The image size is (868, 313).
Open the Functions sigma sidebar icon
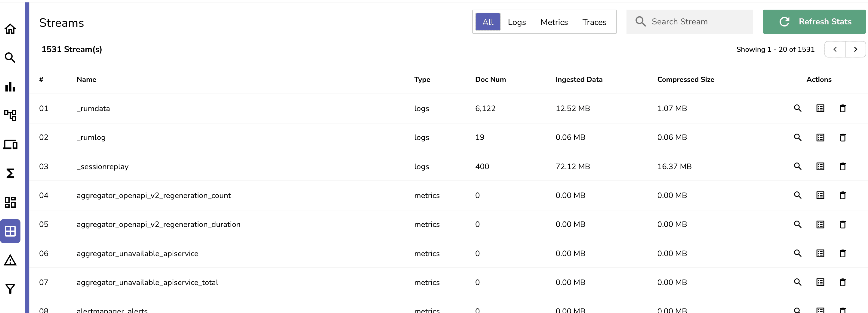tap(10, 173)
